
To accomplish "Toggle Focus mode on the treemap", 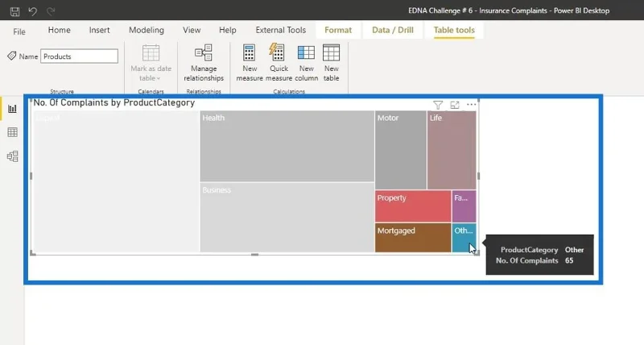I will click(x=455, y=106).
